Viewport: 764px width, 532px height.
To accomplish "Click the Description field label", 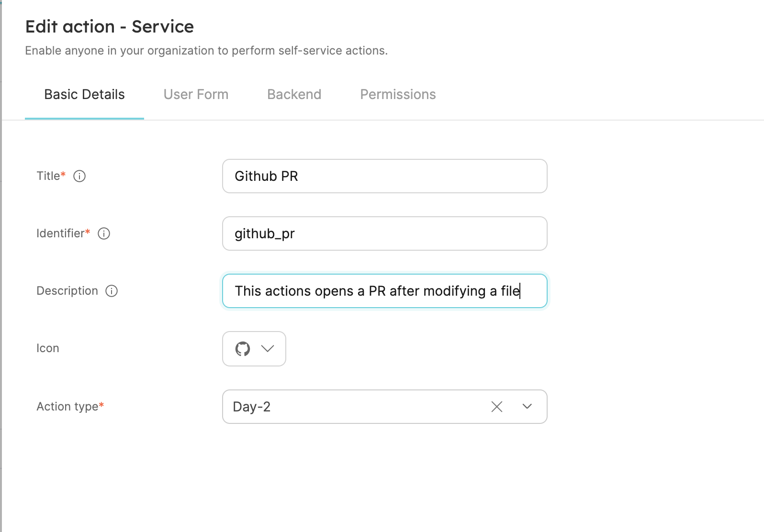I will tap(67, 291).
